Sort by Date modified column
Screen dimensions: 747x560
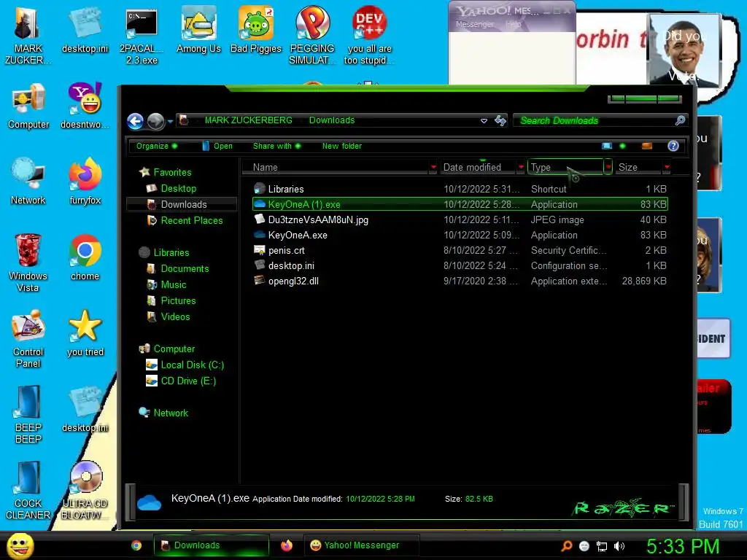(x=478, y=167)
